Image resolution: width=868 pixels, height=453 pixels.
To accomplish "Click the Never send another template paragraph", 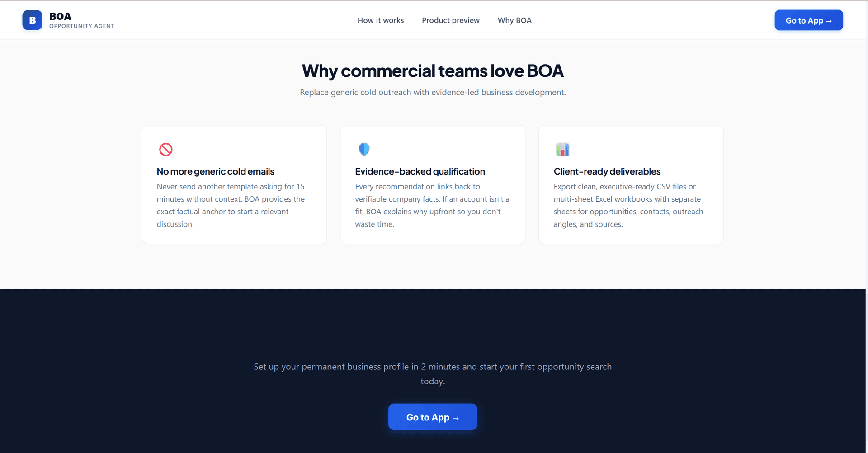I will click(231, 205).
